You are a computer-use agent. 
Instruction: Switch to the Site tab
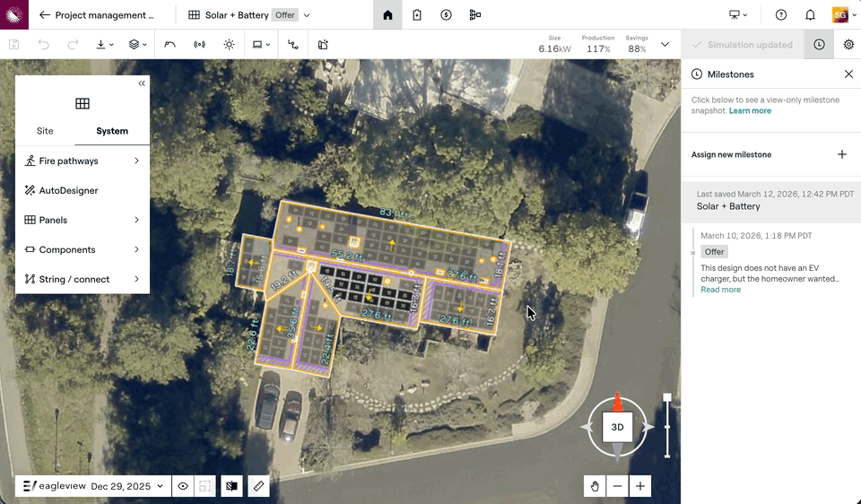[x=45, y=131]
